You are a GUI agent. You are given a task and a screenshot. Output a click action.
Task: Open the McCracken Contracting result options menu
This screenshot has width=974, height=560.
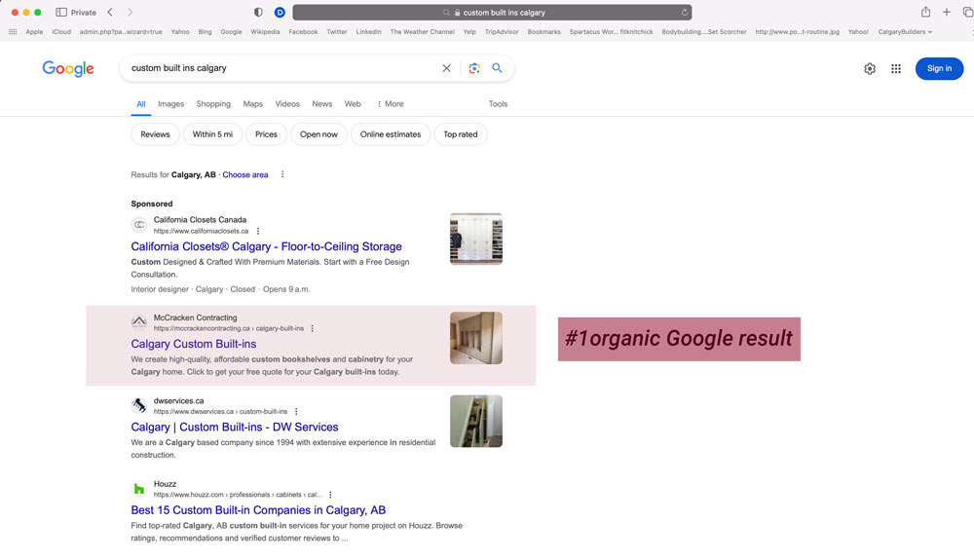pyautogui.click(x=313, y=328)
